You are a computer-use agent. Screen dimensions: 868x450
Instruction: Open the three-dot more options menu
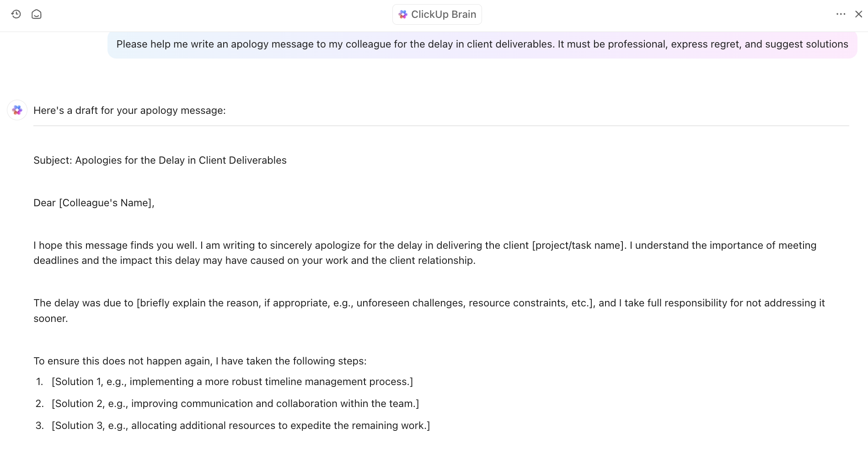click(841, 14)
